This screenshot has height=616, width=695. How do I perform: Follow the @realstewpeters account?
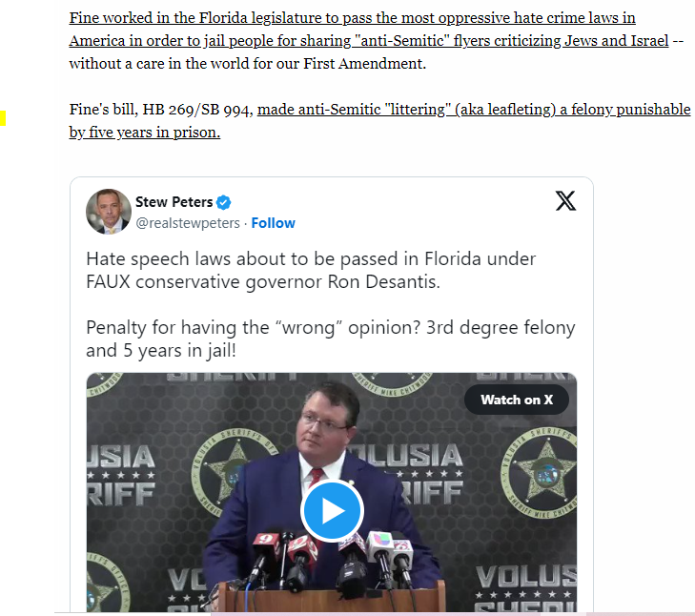[x=273, y=222]
